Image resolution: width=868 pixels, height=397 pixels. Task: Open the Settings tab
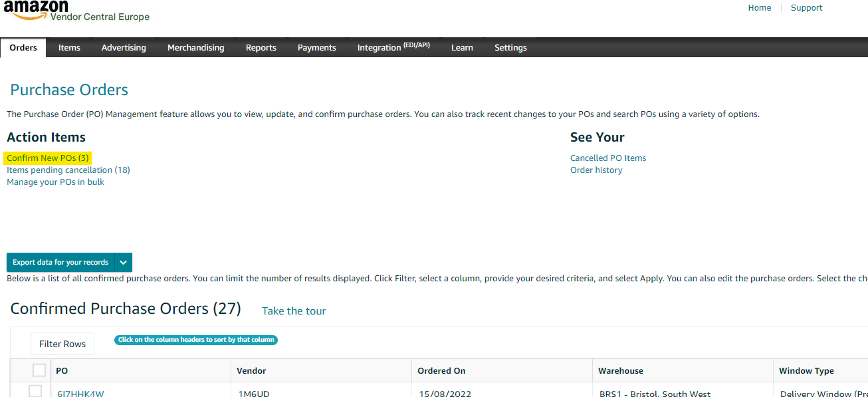(x=510, y=48)
